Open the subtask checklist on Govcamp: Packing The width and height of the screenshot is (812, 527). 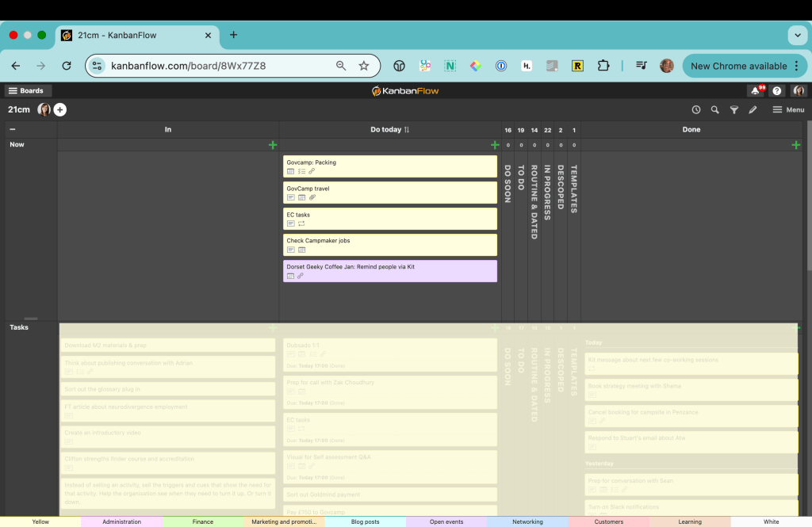pyautogui.click(x=301, y=171)
